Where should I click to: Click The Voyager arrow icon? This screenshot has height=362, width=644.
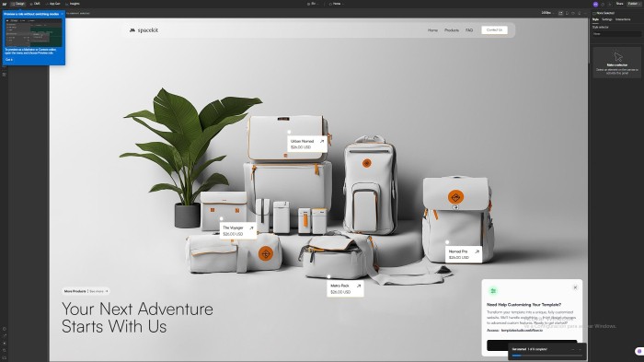coord(251,228)
